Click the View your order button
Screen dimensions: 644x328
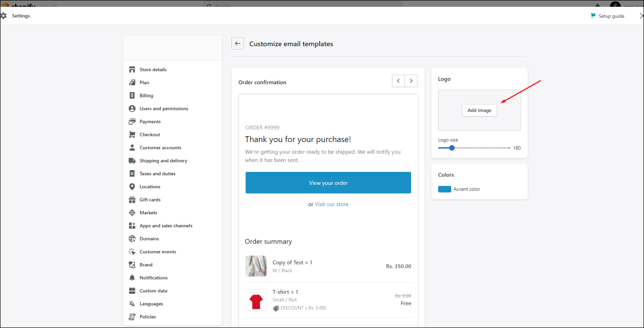pos(328,183)
